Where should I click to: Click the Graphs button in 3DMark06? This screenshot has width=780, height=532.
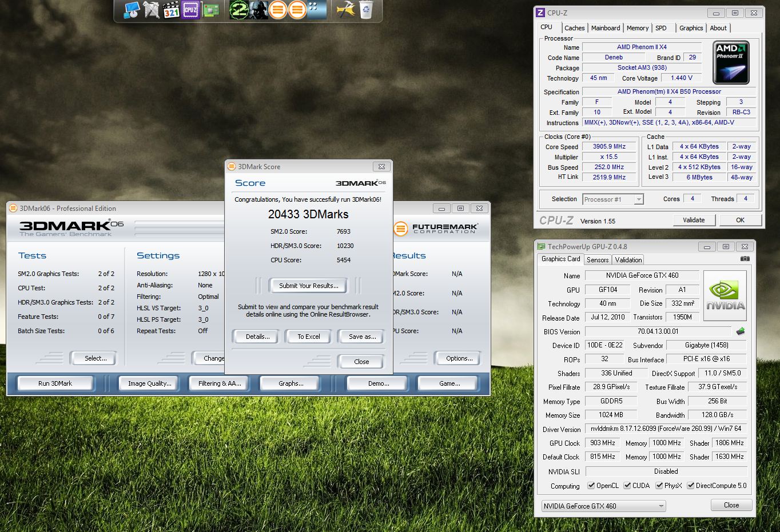click(x=291, y=383)
